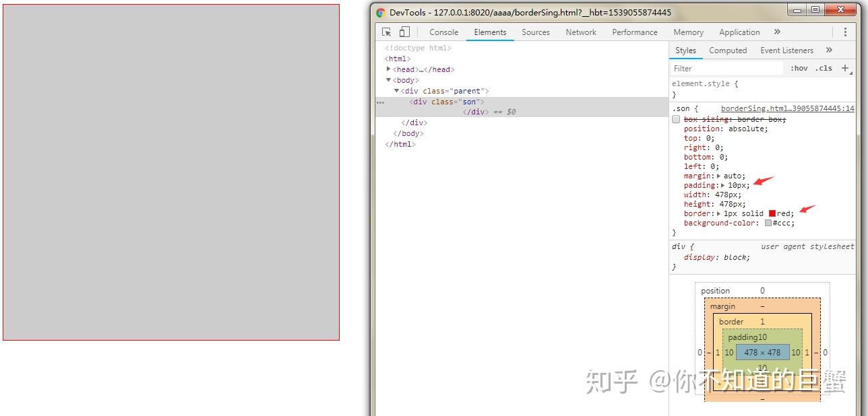This screenshot has height=416, width=868.
Task: Click the :hov pseudo-state button
Action: 799,68
